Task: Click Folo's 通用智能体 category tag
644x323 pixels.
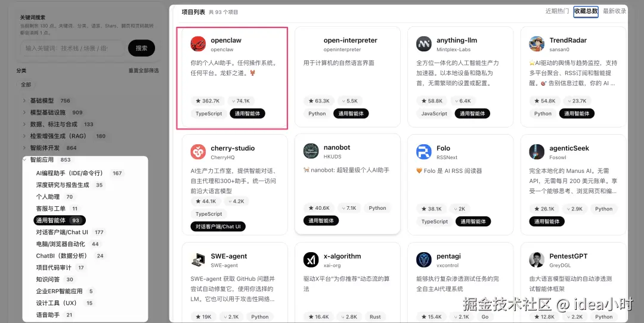Action: 473,222
